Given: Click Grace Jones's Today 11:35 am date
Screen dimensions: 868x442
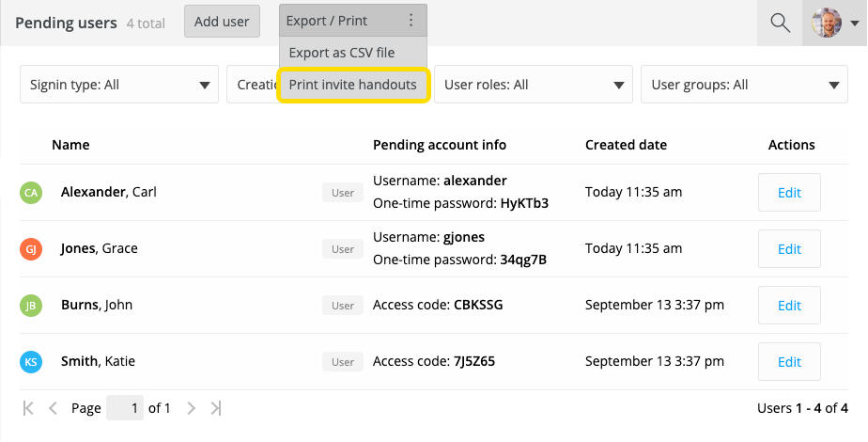Looking at the screenshot, I should coord(633,248).
